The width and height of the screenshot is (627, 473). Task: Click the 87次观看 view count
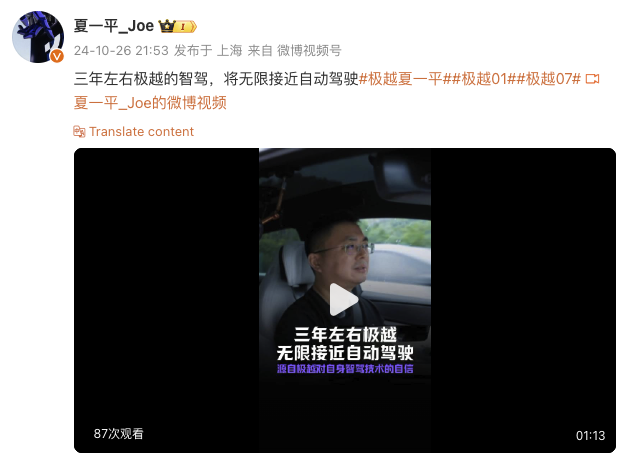click(118, 433)
